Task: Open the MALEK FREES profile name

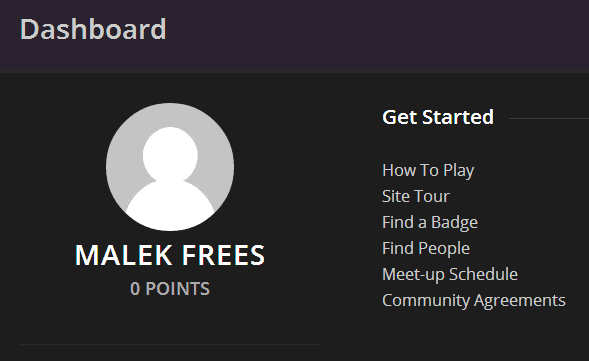Action: click(170, 255)
